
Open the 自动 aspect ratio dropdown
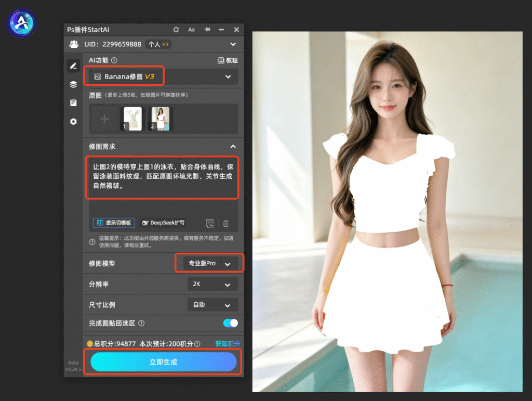pos(212,305)
